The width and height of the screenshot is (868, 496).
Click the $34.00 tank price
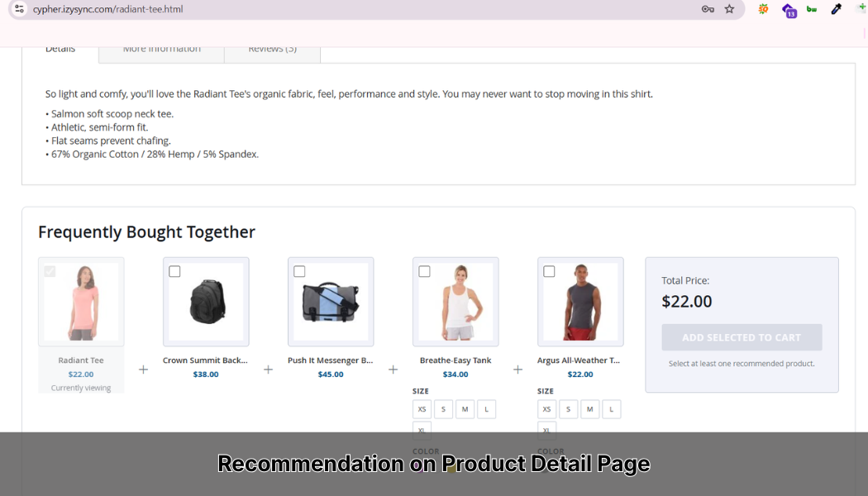[x=455, y=374]
